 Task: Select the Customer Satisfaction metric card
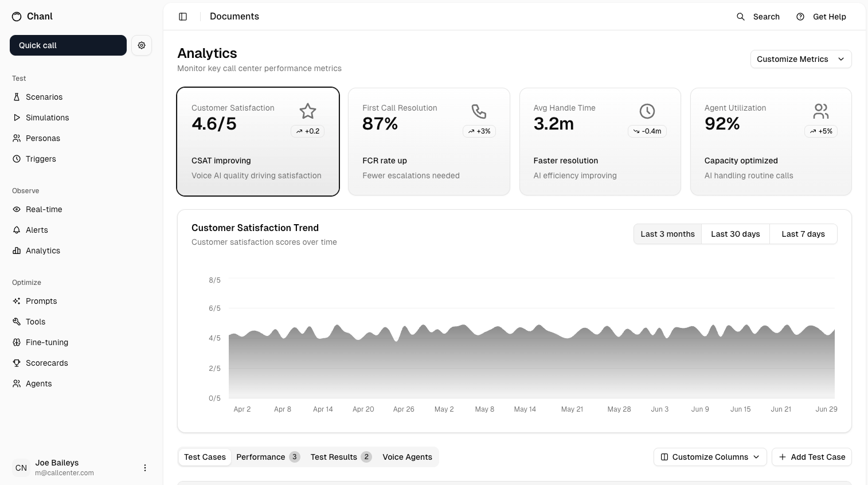257,141
